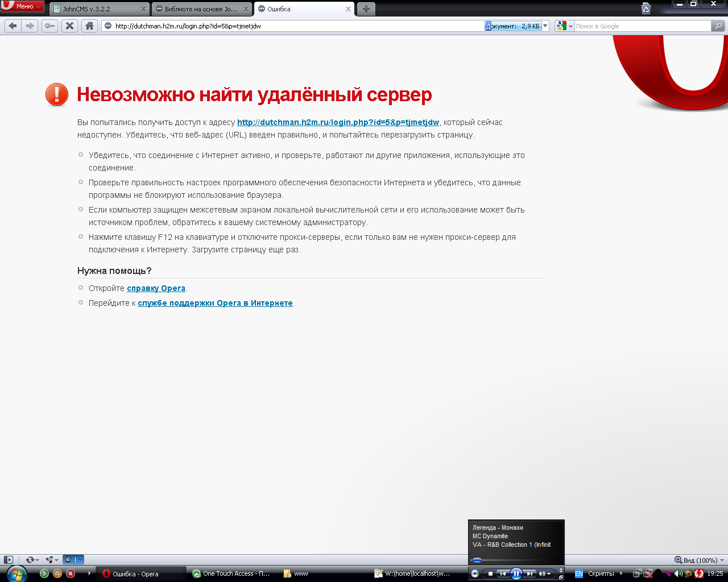Pause playback in the media player toolbar
Image resolution: width=728 pixels, height=582 pixels.
coord(516,573)
